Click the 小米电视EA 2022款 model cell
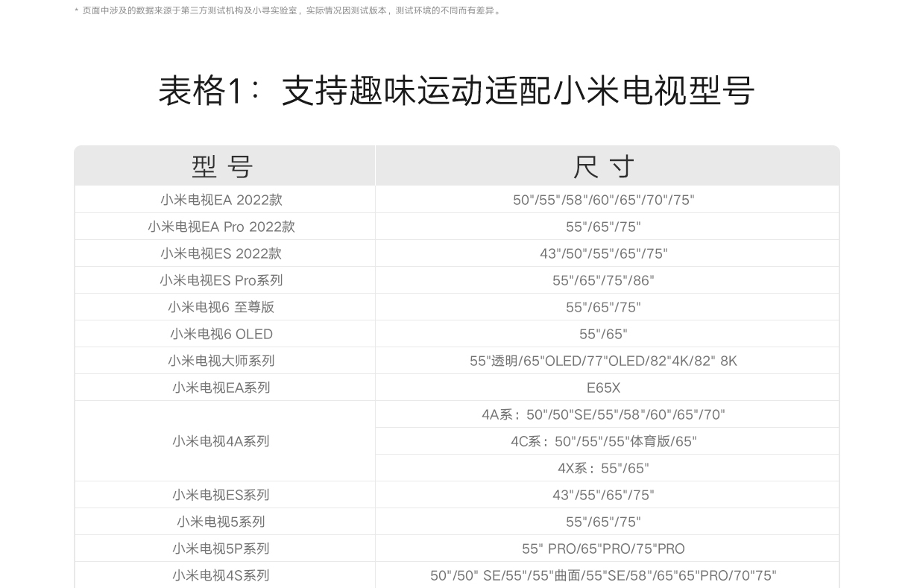 click(x=221, y=200)
